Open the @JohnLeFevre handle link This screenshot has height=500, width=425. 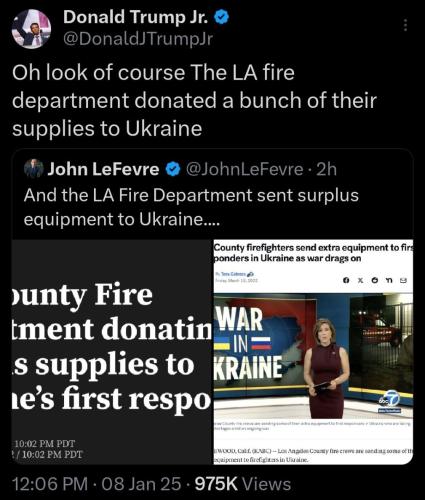click(x=244, y=169)
